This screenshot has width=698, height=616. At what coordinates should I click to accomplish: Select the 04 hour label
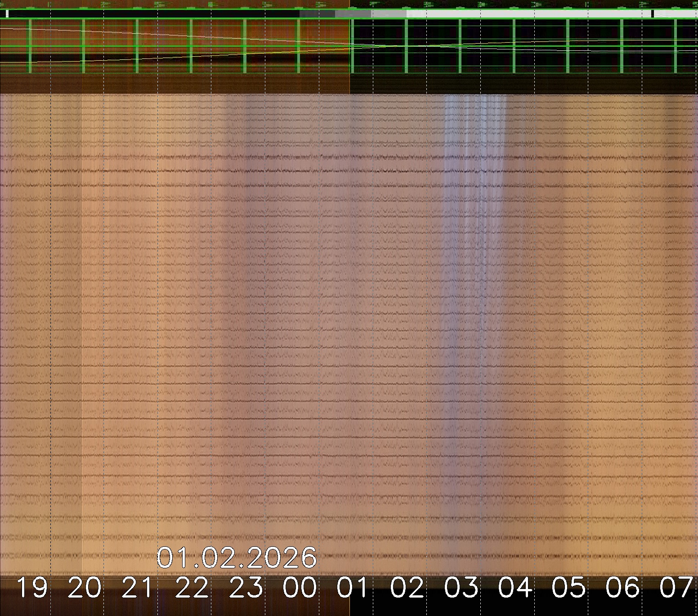[515, 588]
